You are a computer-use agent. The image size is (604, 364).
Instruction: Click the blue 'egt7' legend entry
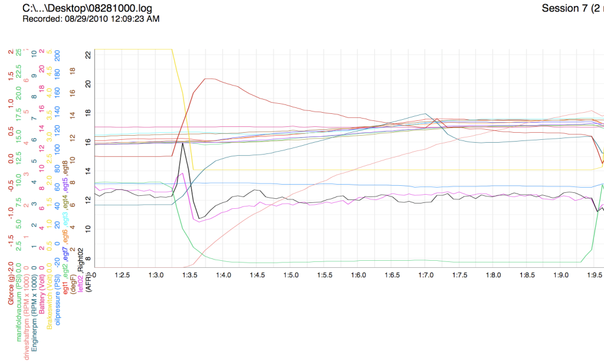coord(65,252)
